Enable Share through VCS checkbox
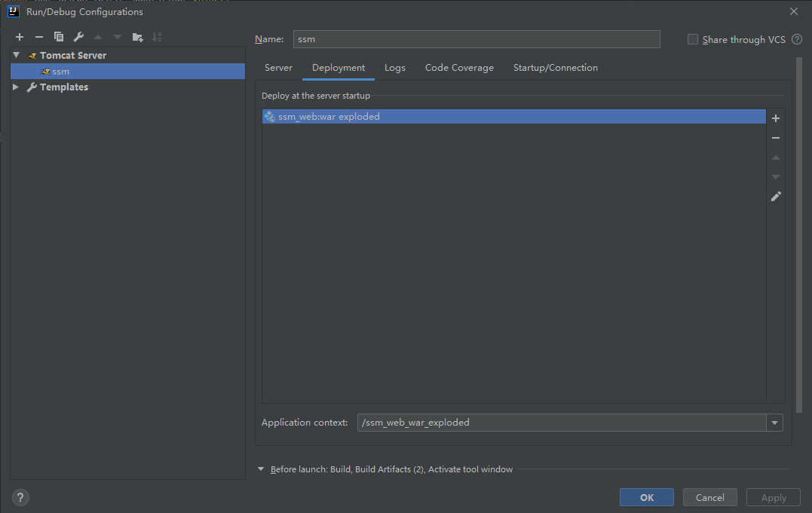 coord(692,39)
